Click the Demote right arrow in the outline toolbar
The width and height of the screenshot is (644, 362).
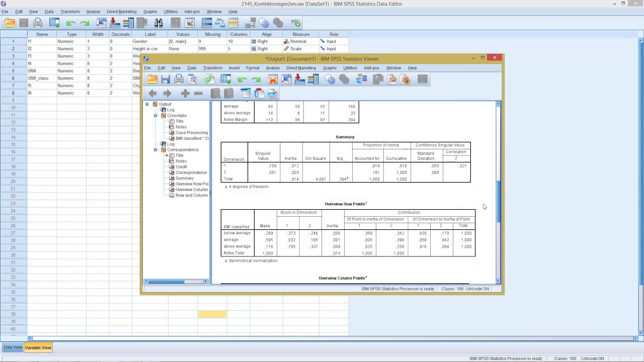click(x=167, y=93)
